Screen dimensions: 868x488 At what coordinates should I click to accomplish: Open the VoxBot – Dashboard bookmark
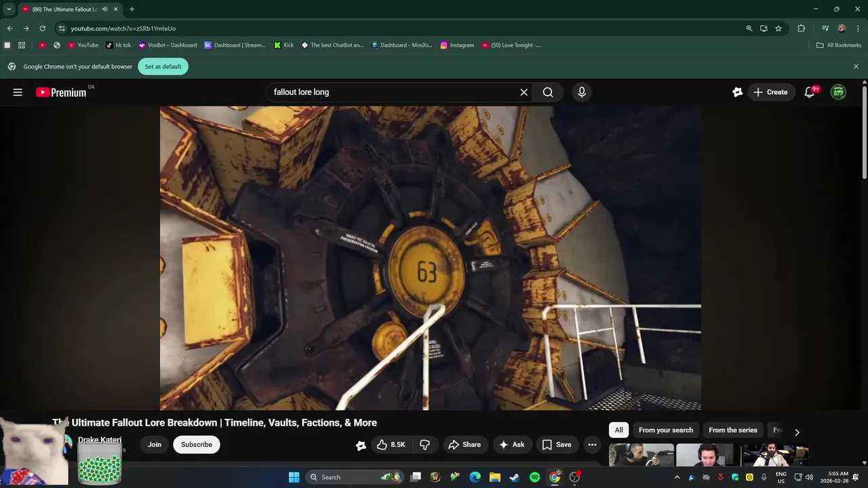[x=167, y=45]
